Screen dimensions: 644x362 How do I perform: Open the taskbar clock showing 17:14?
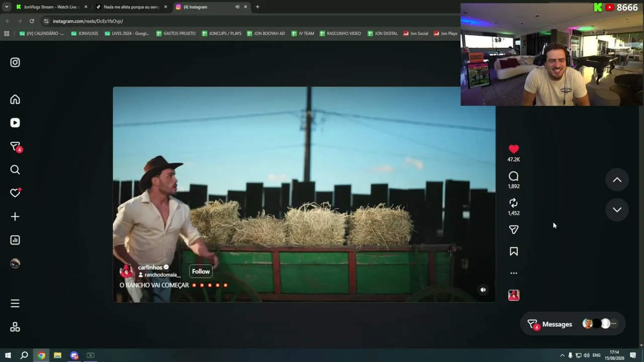(x=614, y=355)
